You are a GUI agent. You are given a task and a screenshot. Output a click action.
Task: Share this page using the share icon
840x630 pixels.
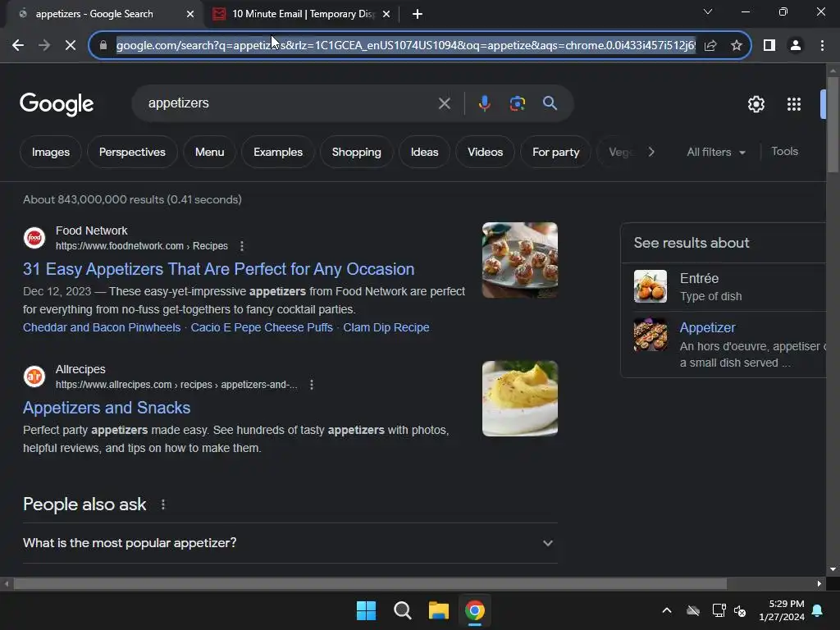click(x=710, y=46)
